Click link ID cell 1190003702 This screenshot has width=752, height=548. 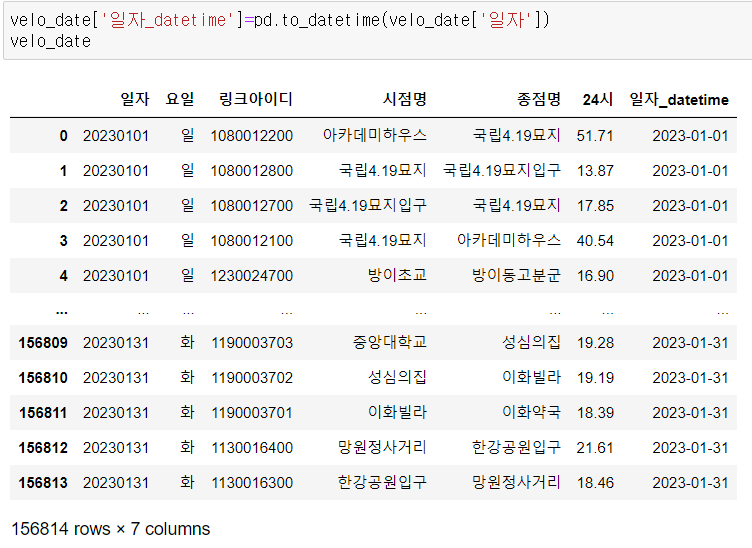pyautogui.click(x=252, y=378)
